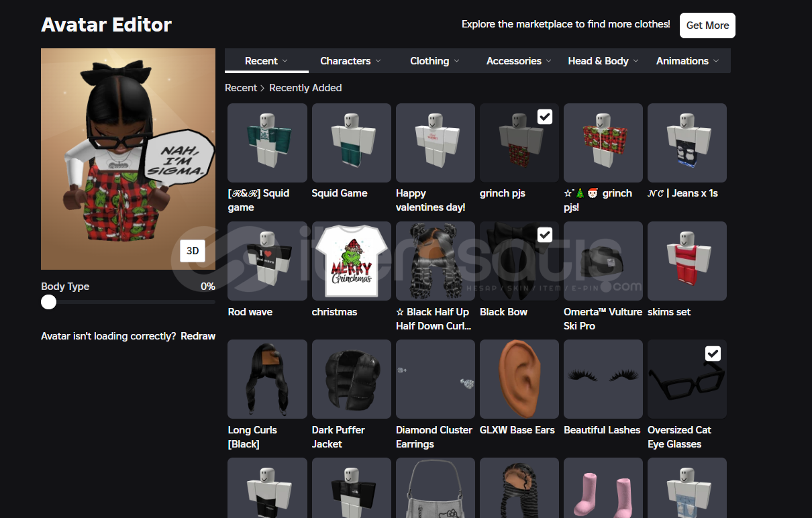Select the christmas Merry Grinchmas t-shirt
812x518 pixels.
pos(351,261)
